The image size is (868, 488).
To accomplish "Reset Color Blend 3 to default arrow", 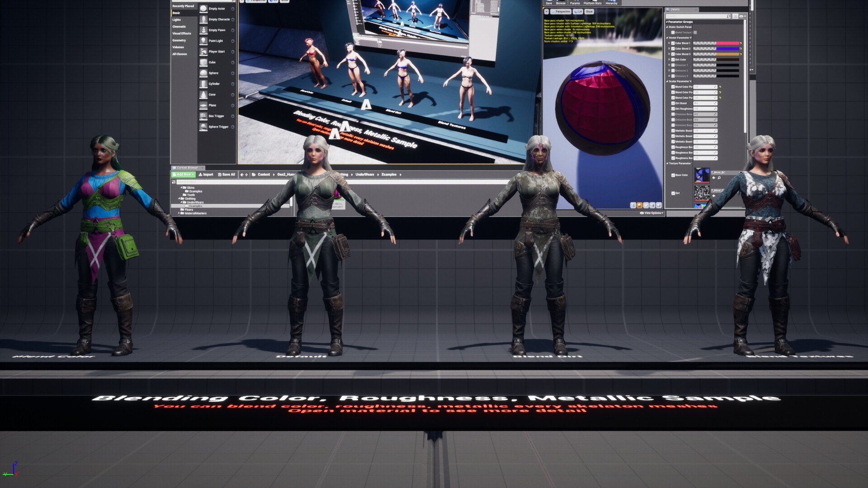I will (741, 54).
